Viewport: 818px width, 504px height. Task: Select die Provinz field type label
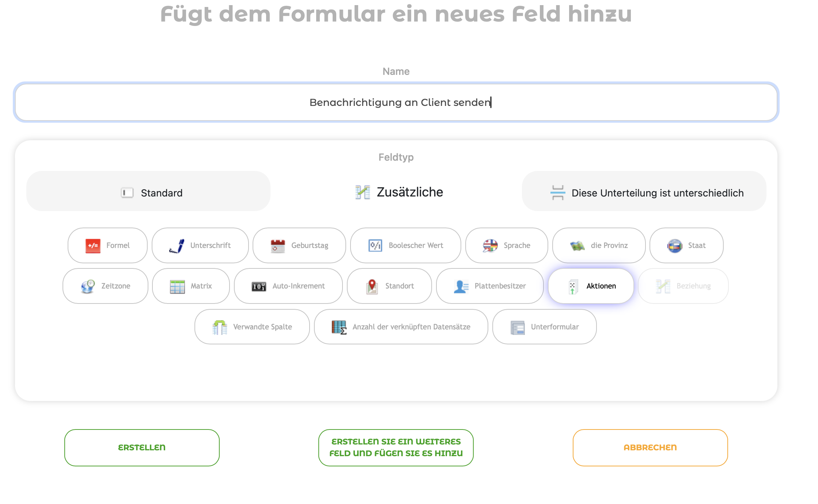pos(609,245)
